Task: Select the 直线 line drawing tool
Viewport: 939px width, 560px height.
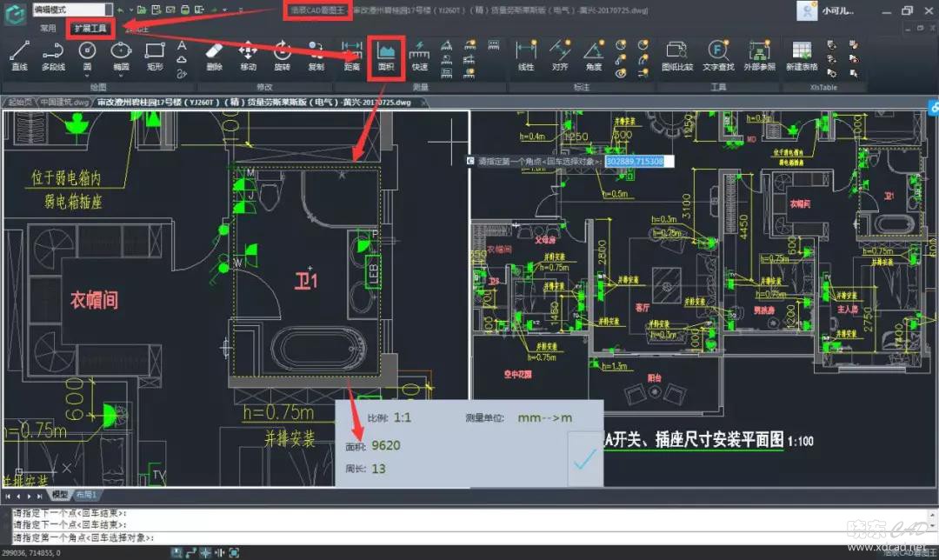Action: [19, 56]
